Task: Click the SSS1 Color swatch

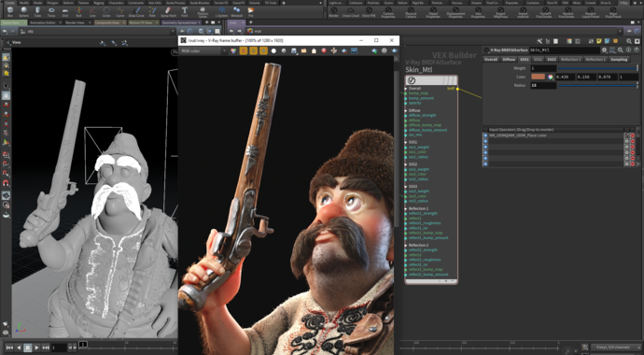Action: pyautogui.click(x=538, y=77)
